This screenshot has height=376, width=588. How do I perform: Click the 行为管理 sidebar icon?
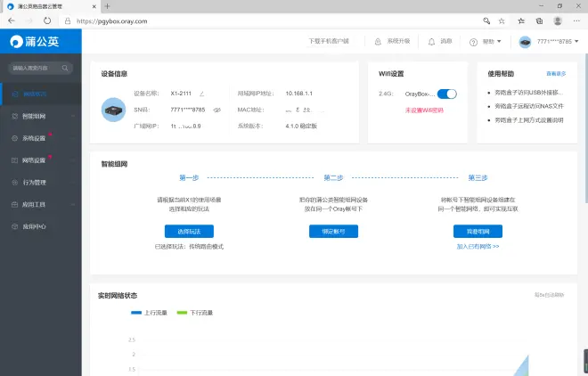coord(14,183)
